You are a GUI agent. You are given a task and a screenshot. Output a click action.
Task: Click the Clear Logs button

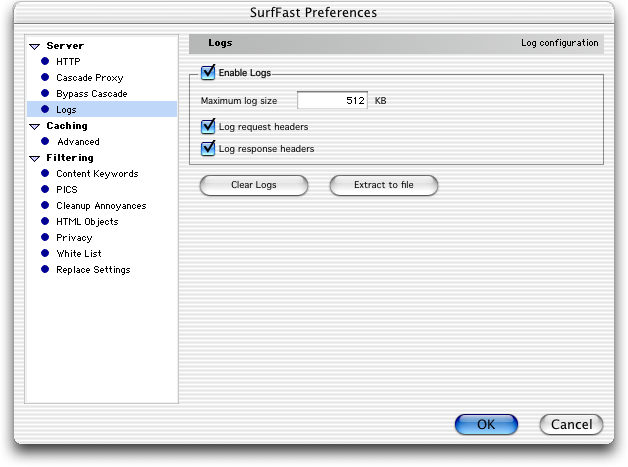click(x=254, y=185)
